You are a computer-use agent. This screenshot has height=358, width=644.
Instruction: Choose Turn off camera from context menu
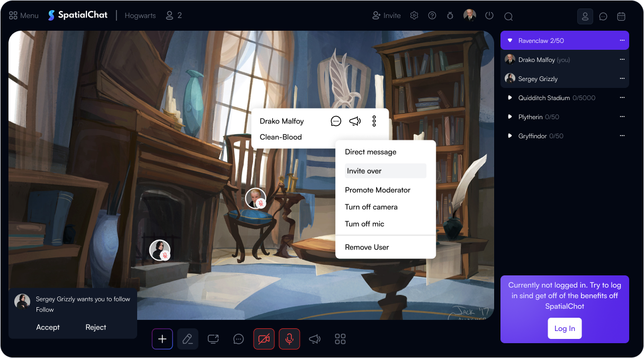(x=371, y=207)
